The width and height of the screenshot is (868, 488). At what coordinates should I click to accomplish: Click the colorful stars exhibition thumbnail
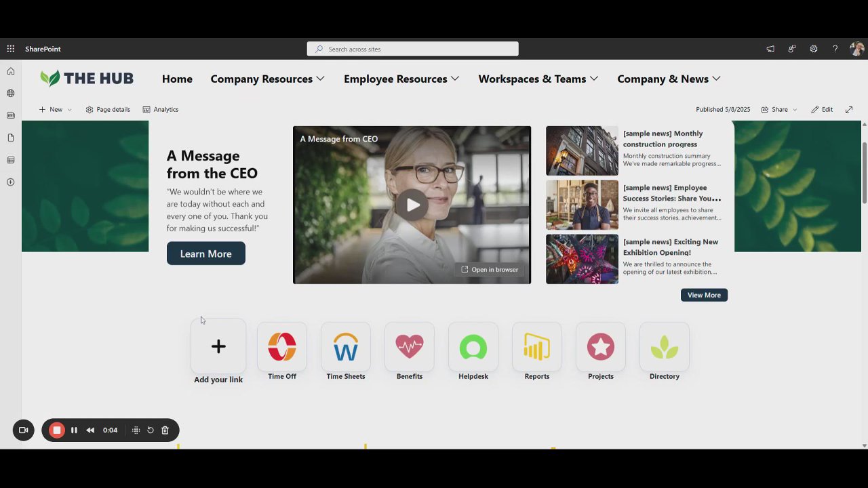[x=582, y=259]
